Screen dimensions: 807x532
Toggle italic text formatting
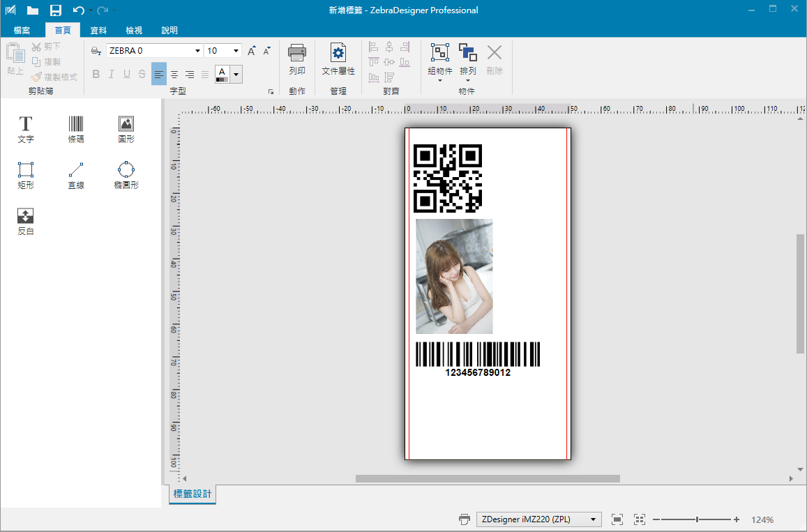click(x=112, y=74)
